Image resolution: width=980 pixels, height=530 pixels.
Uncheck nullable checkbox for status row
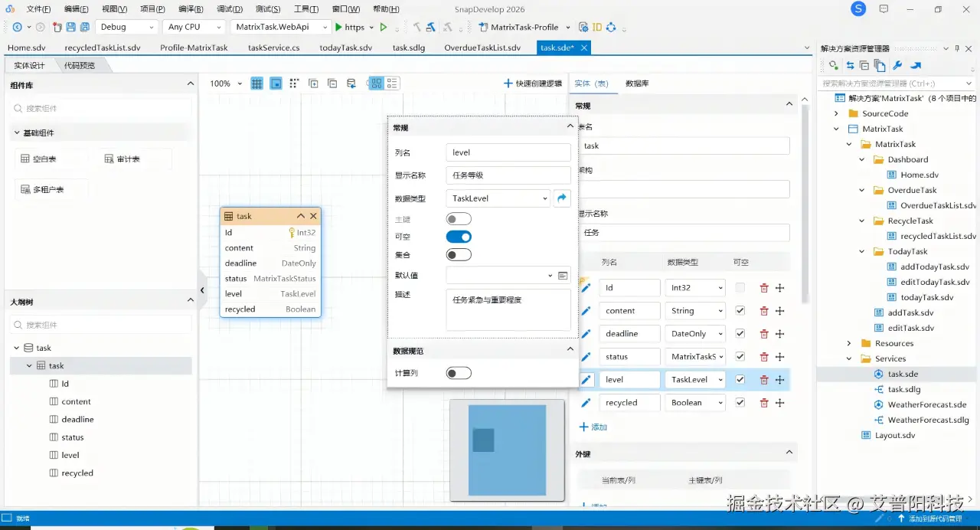coord(740,357)
